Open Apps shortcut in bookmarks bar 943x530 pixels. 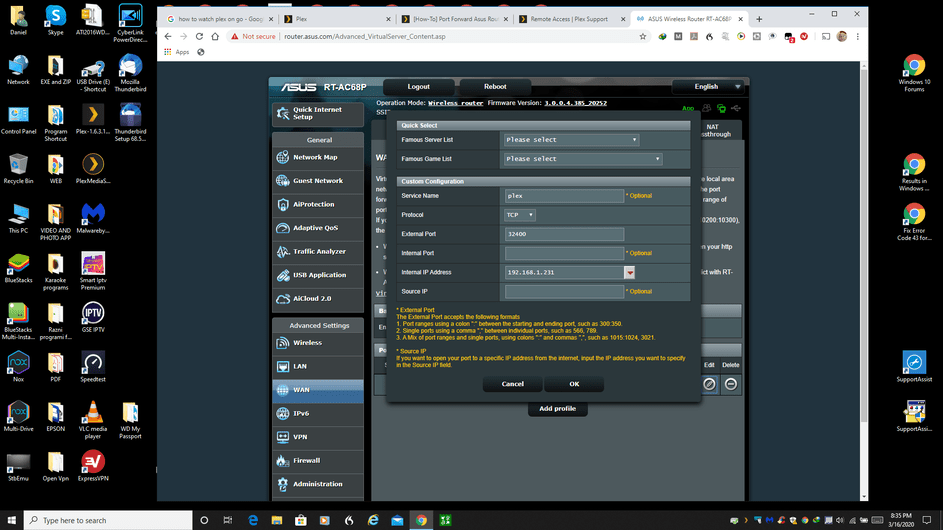(x=177, y=52)
